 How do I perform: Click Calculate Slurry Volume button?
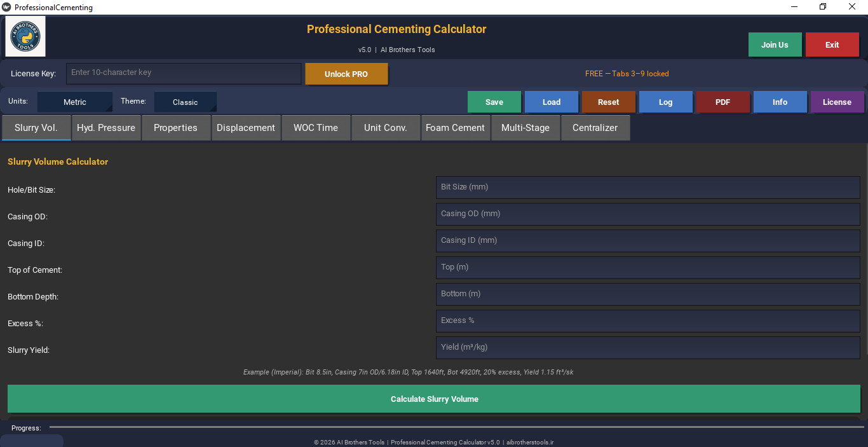point(434,399)
